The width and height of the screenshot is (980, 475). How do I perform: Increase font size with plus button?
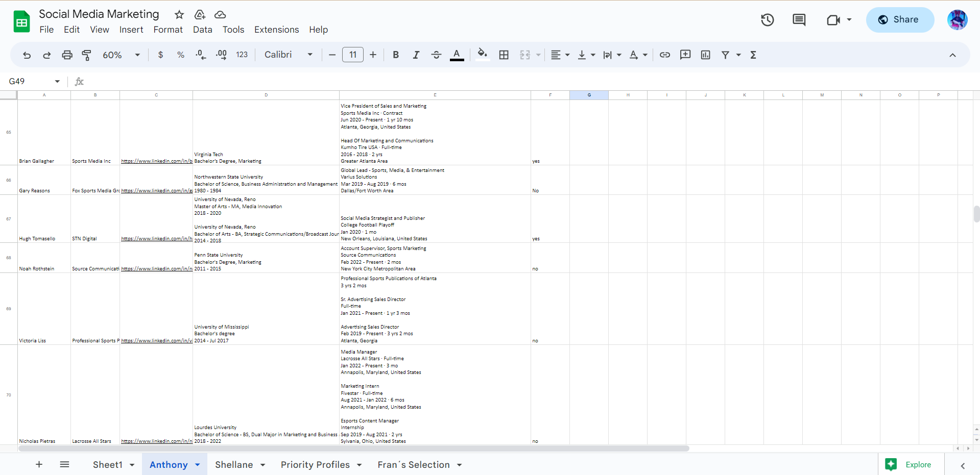pyautogui.click(x=373, y=55)
